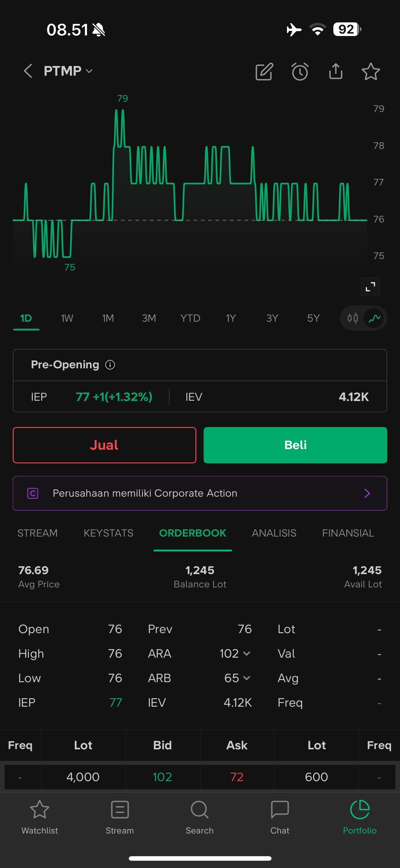This screenshot has height=868, width=400.
Task: Tap the 102 bid price row
Action: [x=162, y=777]
